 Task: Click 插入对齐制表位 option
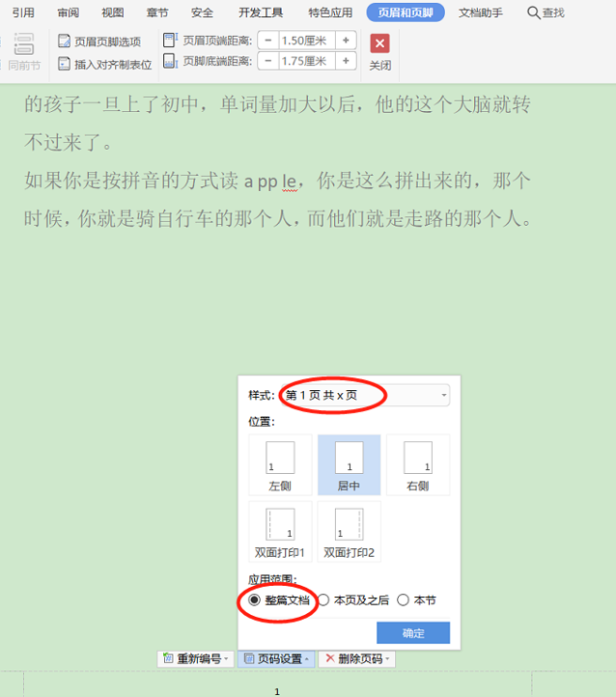pos(105,64)
